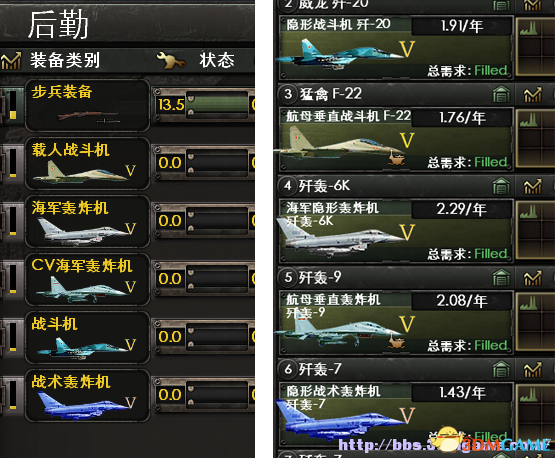Click the 状态 column header

[217, 60]
